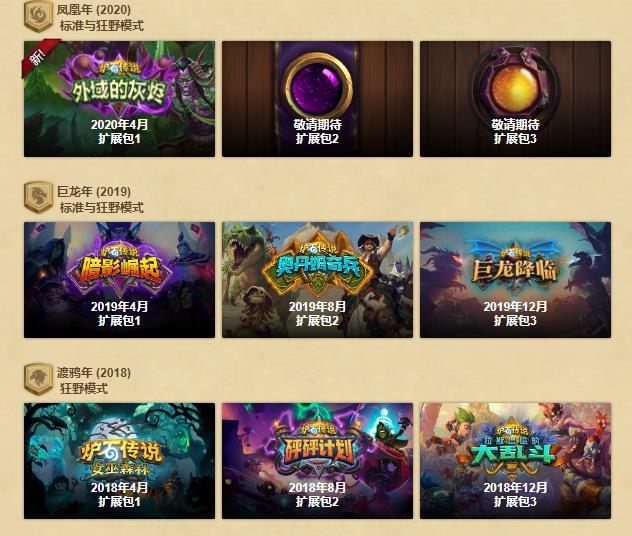This screenshot has width=632, height=536.
Task: Open the 女巫森林 2018年4月 expansion card
Action: tap(119, 461)
